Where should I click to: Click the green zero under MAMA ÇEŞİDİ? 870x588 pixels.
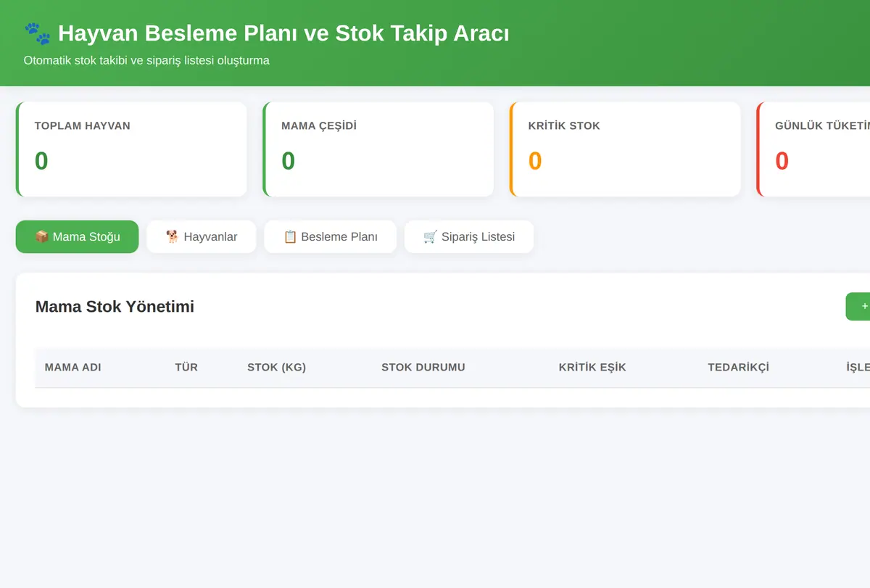point(289,160)
